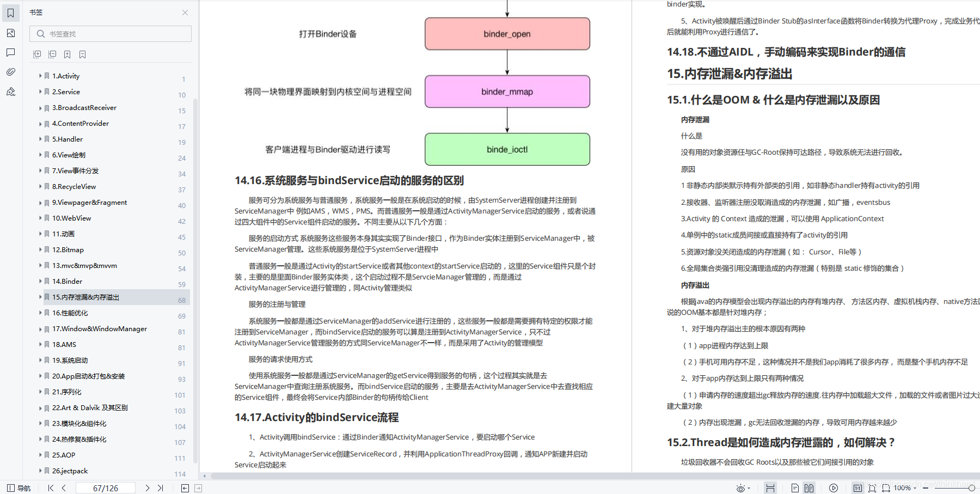Go back to previous view
This screenshot has width=980, height=494.
pos(185,488)
